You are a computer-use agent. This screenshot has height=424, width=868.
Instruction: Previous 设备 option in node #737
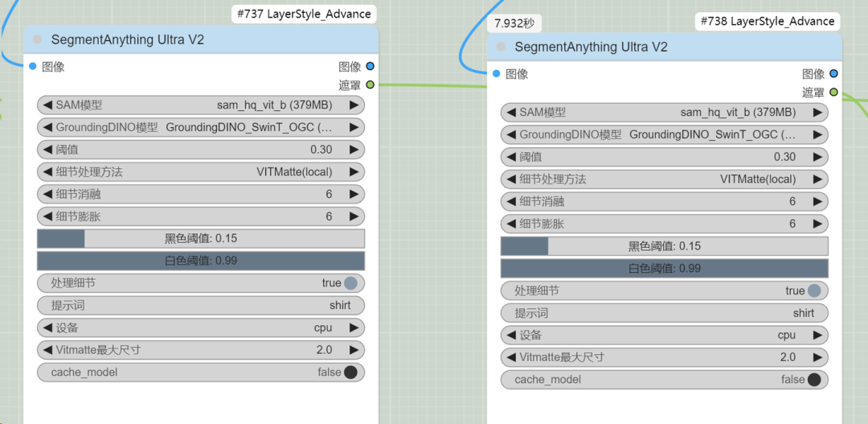pos(47,327)
